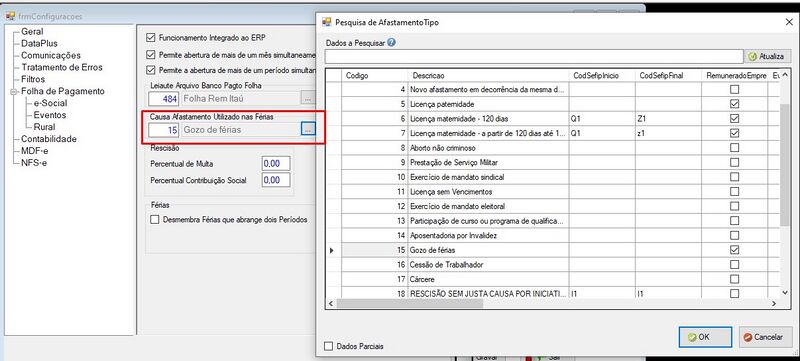Viewport: 800px width, 361px height.
Task: Click the Dados a Pesquisar search field
Action: [534, 57]
